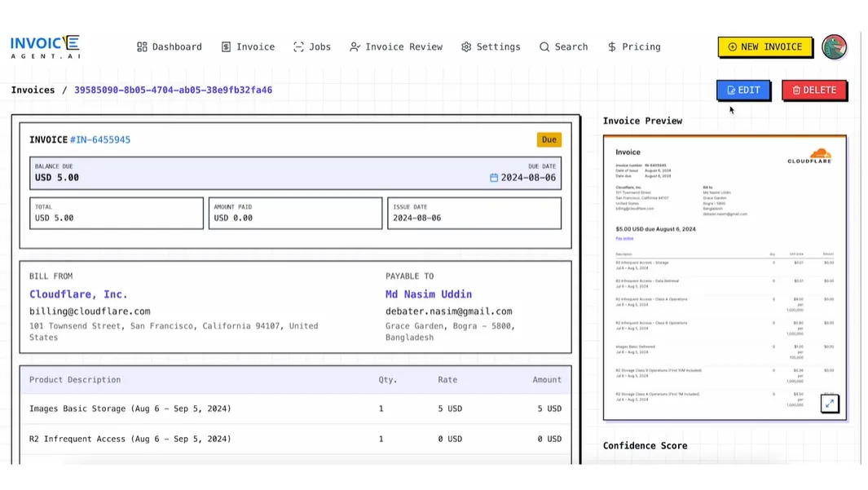Screen dimensions: 868x490
Task: Select Dashboard in the navigation bar
Action: coord(170,46)
